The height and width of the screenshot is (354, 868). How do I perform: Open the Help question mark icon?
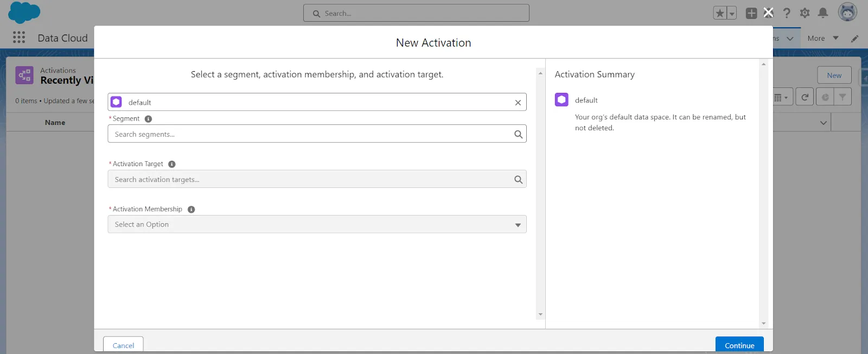787,13
